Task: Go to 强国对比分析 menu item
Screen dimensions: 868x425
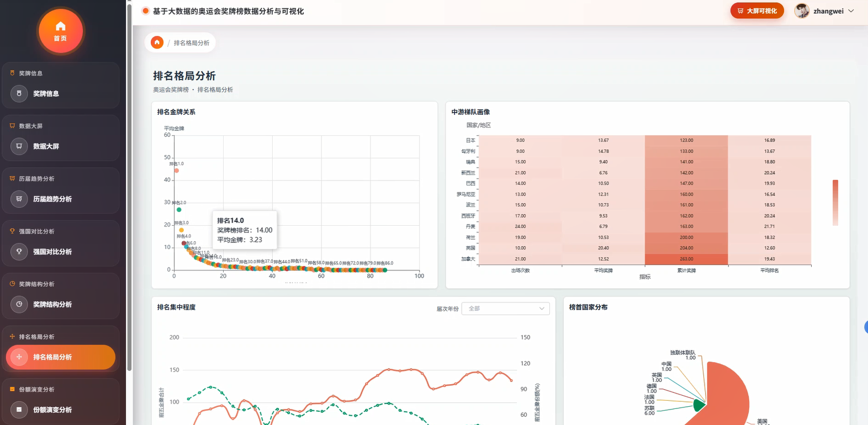Action: pyautogui.click(x=61, y=252)
